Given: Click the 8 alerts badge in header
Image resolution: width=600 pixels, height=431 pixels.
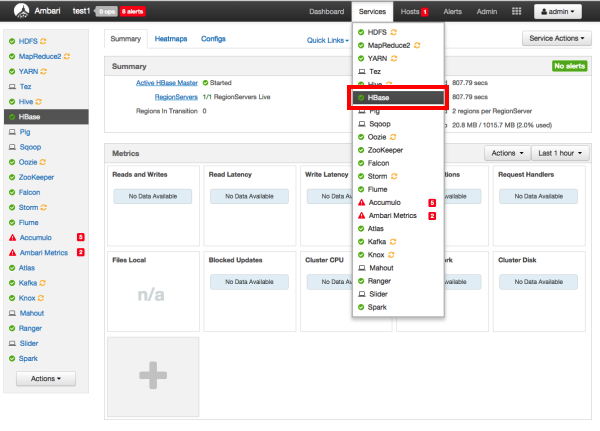Looking at the screenshot, I should click(132, 11).
